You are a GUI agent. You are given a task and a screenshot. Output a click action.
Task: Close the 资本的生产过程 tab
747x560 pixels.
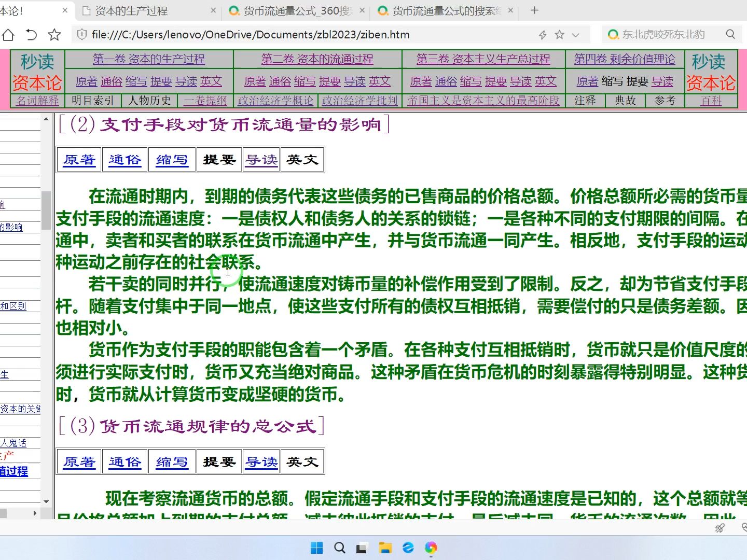pyautogui.click(x=213, y=10)
